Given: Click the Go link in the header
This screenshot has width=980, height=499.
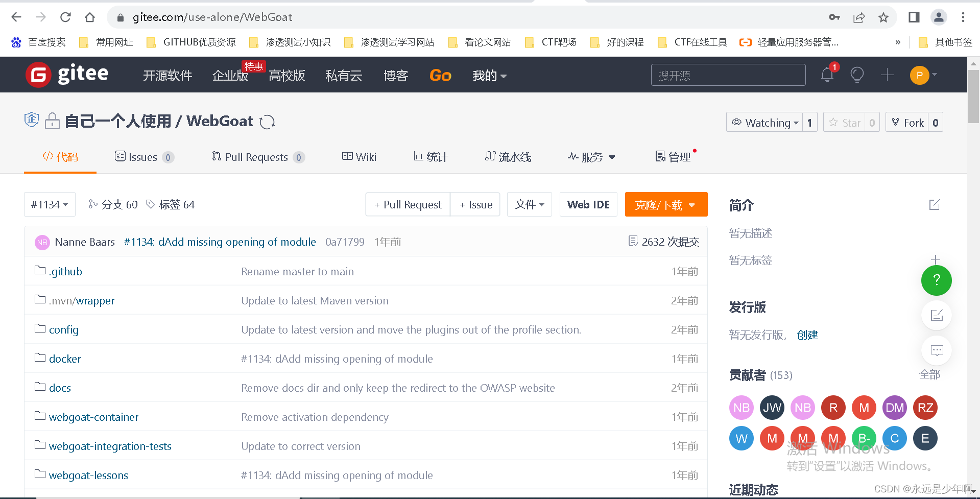Looking at the screenshot, I should tap(440, 76).
